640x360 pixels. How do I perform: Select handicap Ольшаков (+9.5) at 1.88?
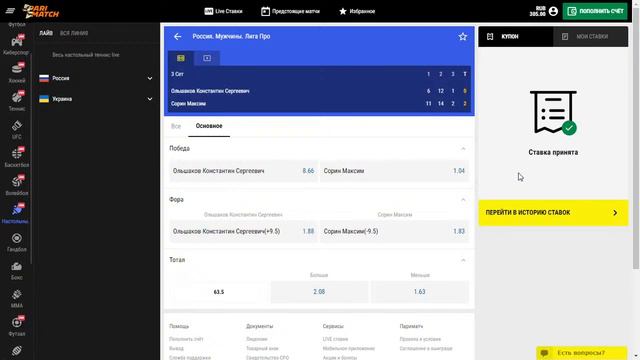point(243,231)
